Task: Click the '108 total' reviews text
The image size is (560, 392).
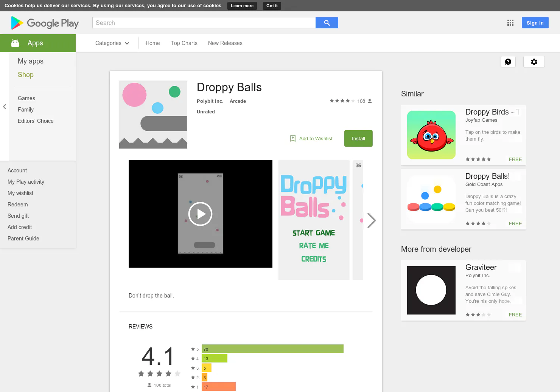Action: coord(162,385)
